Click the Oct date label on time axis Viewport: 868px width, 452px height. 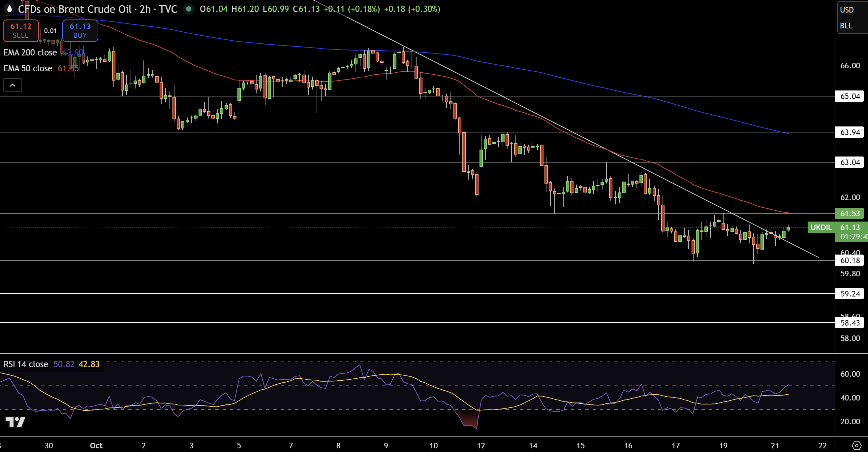[x=96, y=446]
